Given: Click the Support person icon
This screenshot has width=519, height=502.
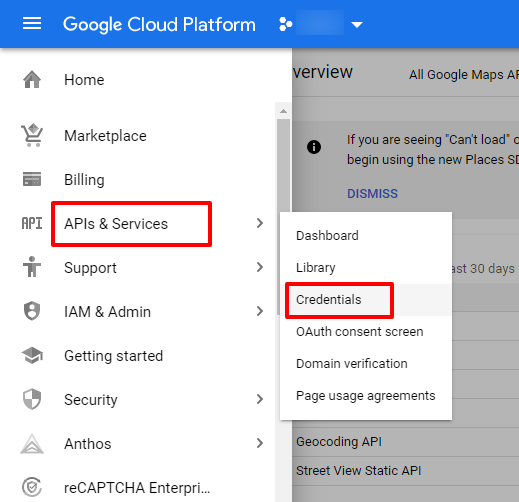Looking at the screenshot, I should [x=32, y=267].
